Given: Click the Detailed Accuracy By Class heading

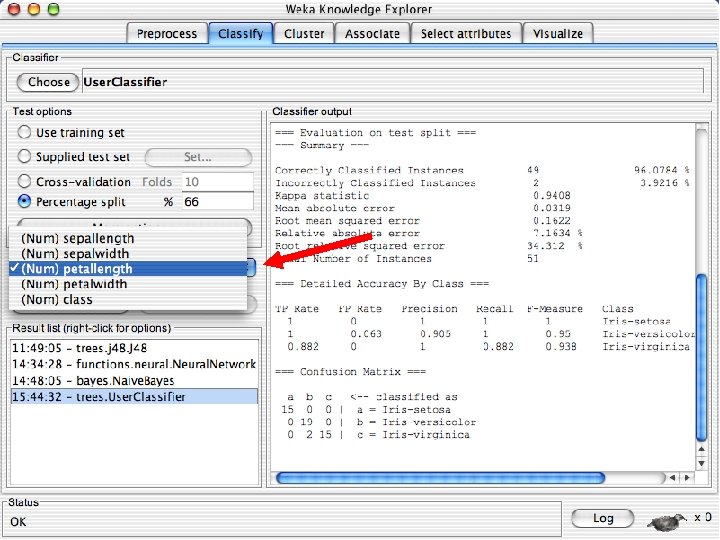Looking at the screenshot, I should click(382, 284).
